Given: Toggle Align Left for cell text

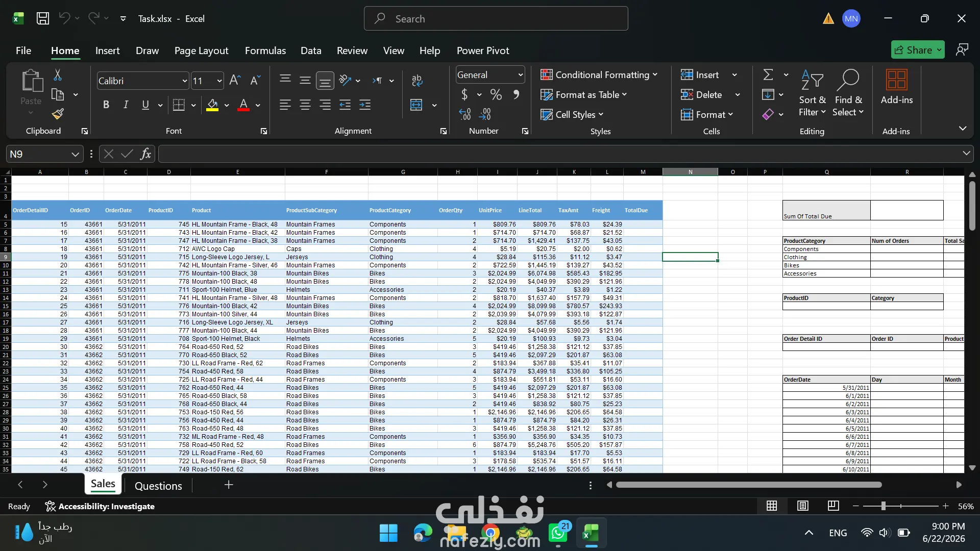Looking at the screenshot, I should pyautogui.click(x=285, y=105).
